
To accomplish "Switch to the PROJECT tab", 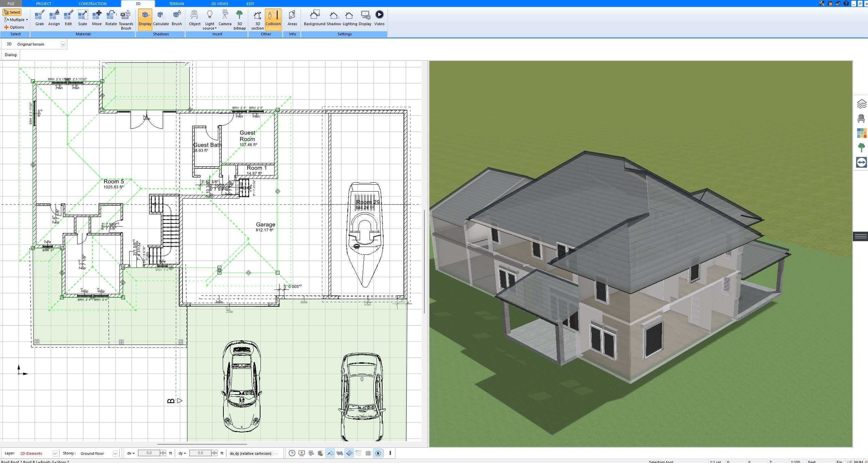I will (44, 3).
